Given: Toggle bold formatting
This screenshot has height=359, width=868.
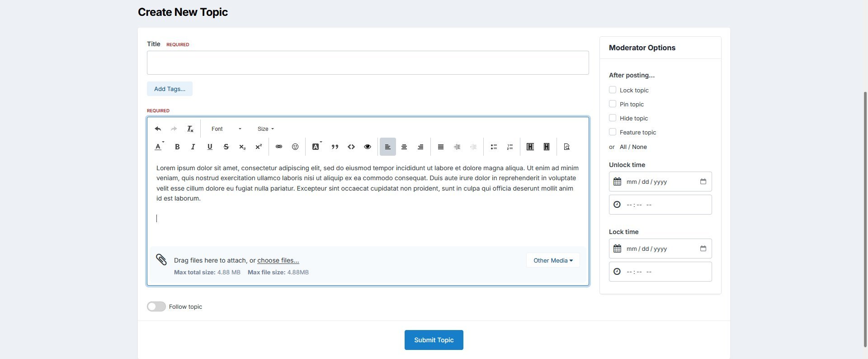Looking at the screenshot, I should tap(177, 147).
